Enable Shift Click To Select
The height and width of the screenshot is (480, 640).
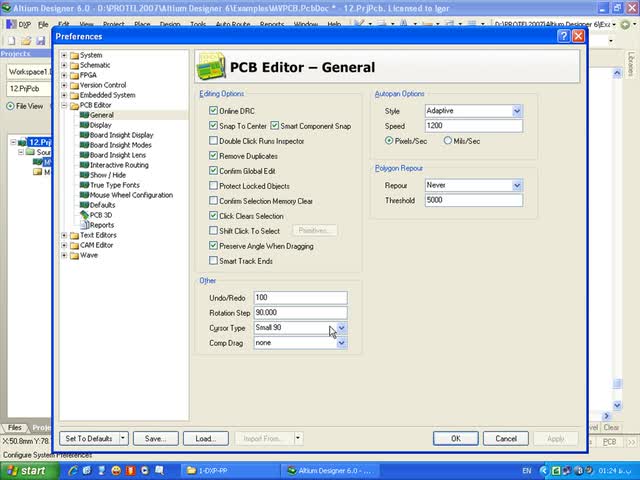pyautogui.click(x=213, y=231)
